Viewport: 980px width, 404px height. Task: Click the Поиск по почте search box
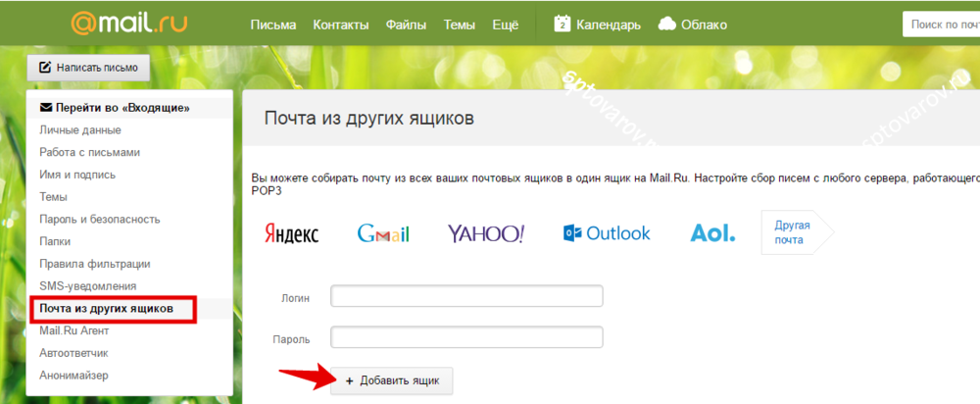pyautogui.click(x=941, y=25)
